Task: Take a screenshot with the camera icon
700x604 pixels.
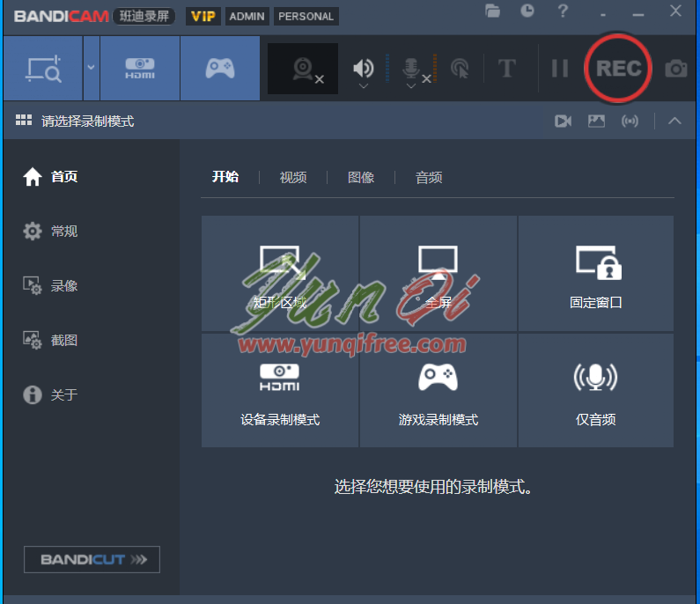Action: (x=676, y=69)
